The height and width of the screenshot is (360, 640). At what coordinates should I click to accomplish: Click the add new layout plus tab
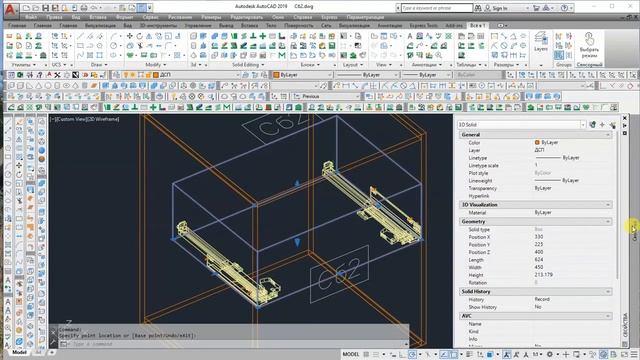52,352
